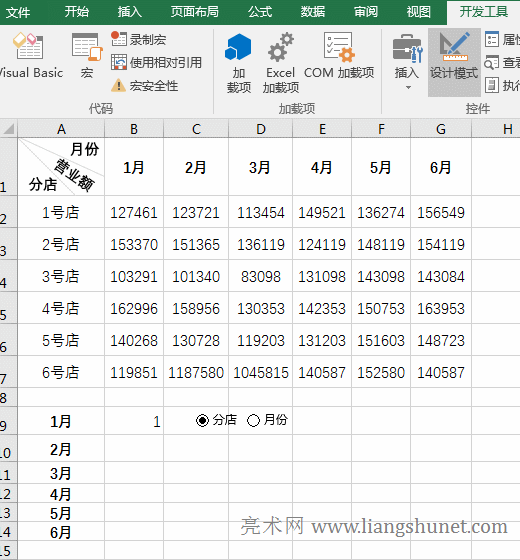Toggle 使用相对引用 relative references
The height and width of the screenshot is (560, 520).
[156, 62]
